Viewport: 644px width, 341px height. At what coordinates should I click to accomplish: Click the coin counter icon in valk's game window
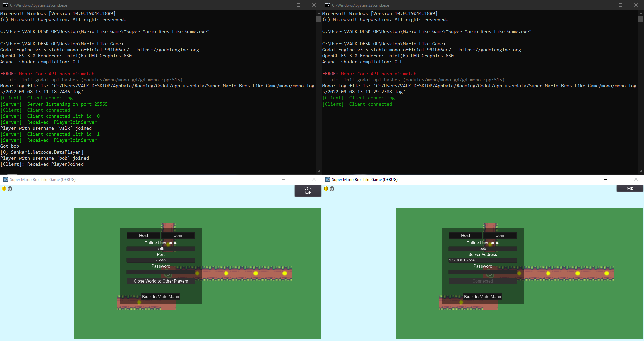click(4, 188)
